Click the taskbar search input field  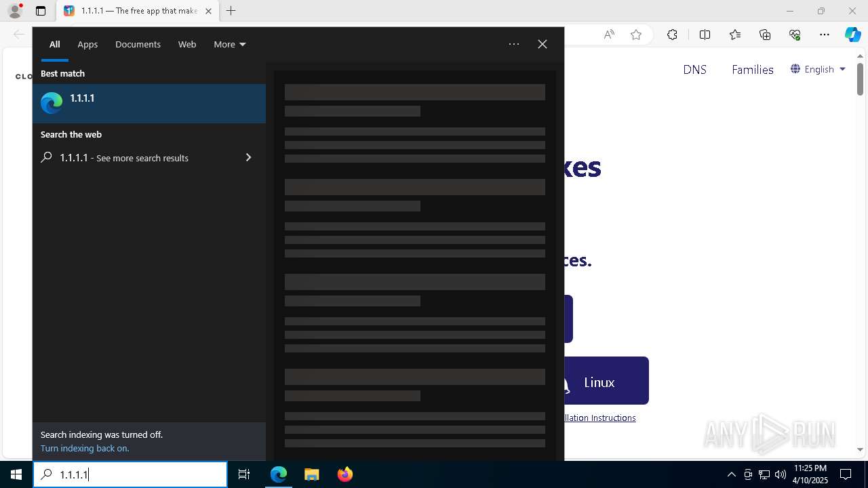click(x=130, y=474)
